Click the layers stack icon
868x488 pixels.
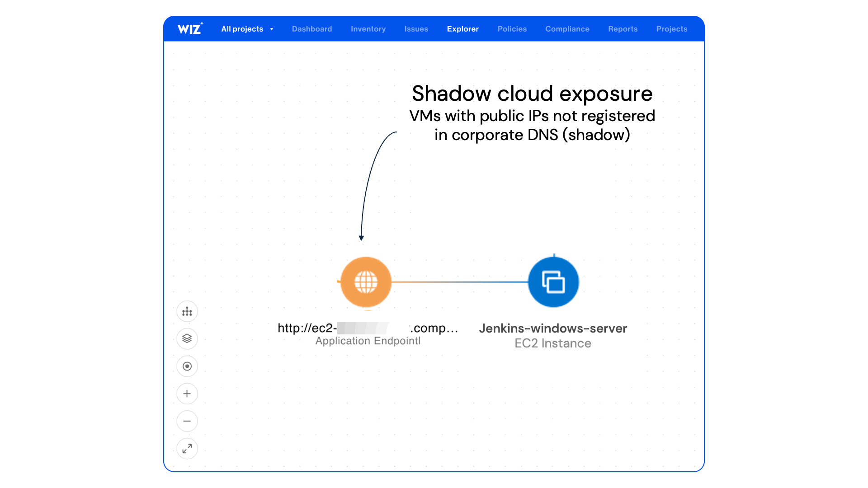click(187, 339)
